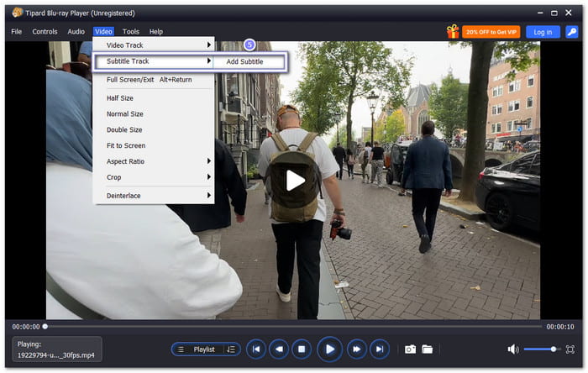Expand the Video Track submenu
This screenshot has width=588, height=373.
(154, 45)
